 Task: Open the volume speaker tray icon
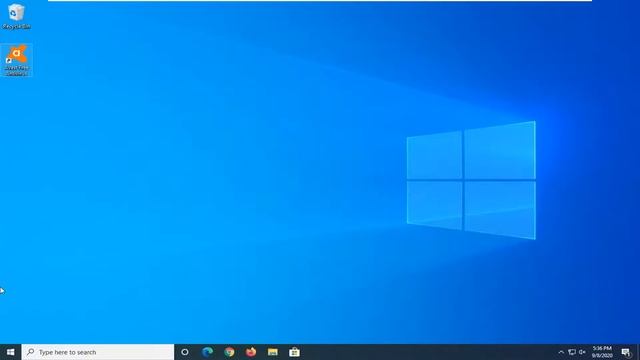click(x=582, y=352)
